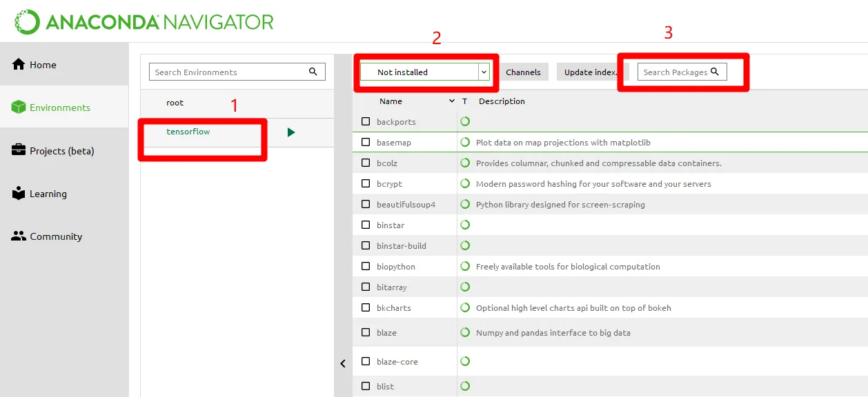
Task: Click the status circle icon for bcolz
Action: point(465,163)
